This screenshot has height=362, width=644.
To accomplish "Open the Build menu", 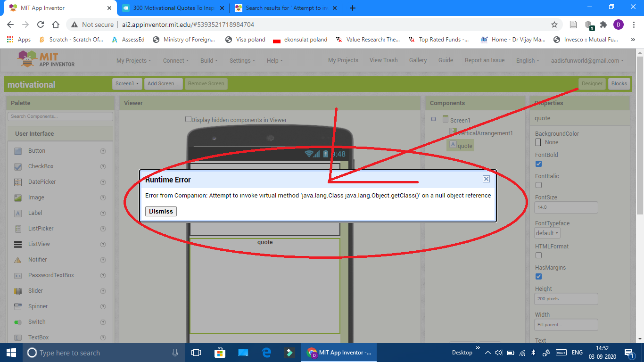I will pyautogui.click(x=209, y=60).
